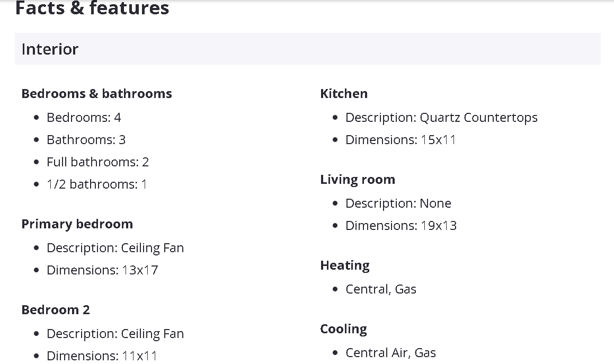Select the Dimensions: 11x11 line
Screen dimensions: 614x364
click(x=102, y=356)
